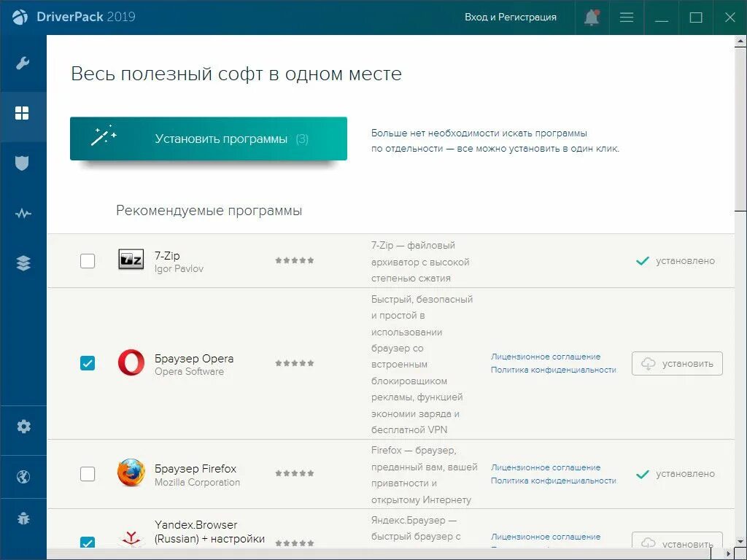The height and width of the screenshot is (560, 747).
Task: Open notifications bell icon
Action: click(591, 17)
